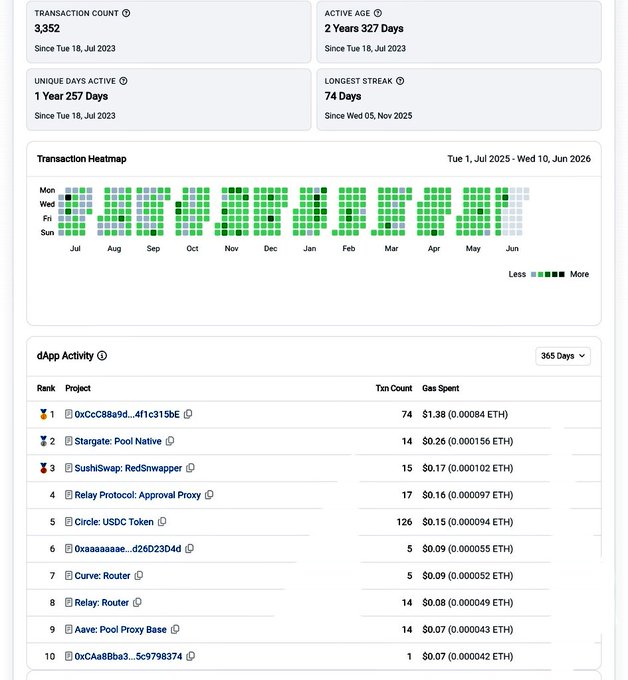Click the lightest gray-blue legend swatch
Image resolution: width=628 pixels, height=680 pixels.
(534, 274)
